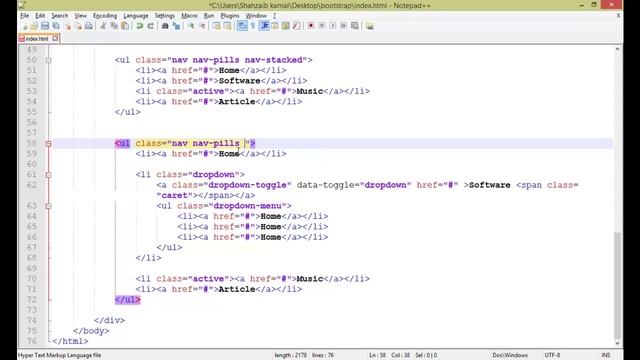Toggle the Document Map panel icon

click(286, 26)
